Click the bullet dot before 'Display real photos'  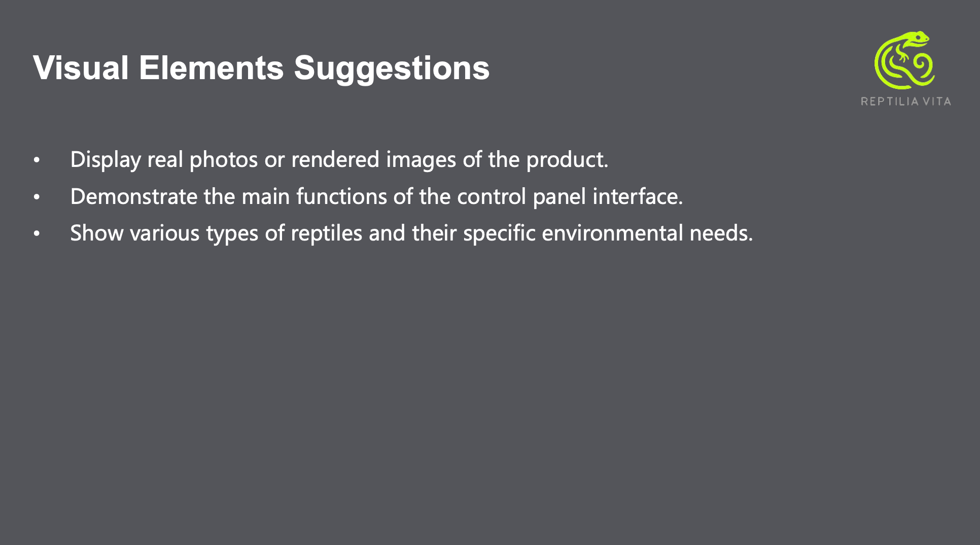[37, 160]
